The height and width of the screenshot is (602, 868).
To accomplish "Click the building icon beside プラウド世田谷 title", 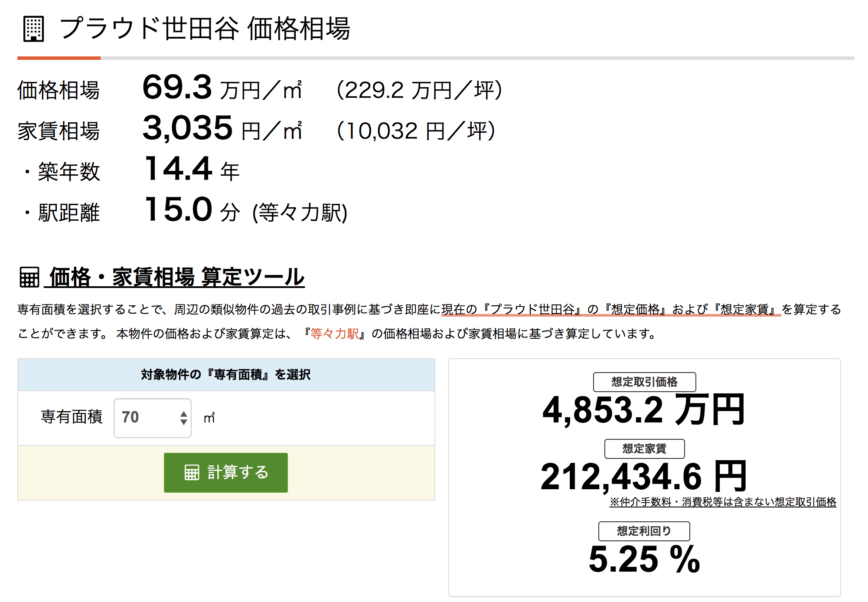I will [34, 29].
